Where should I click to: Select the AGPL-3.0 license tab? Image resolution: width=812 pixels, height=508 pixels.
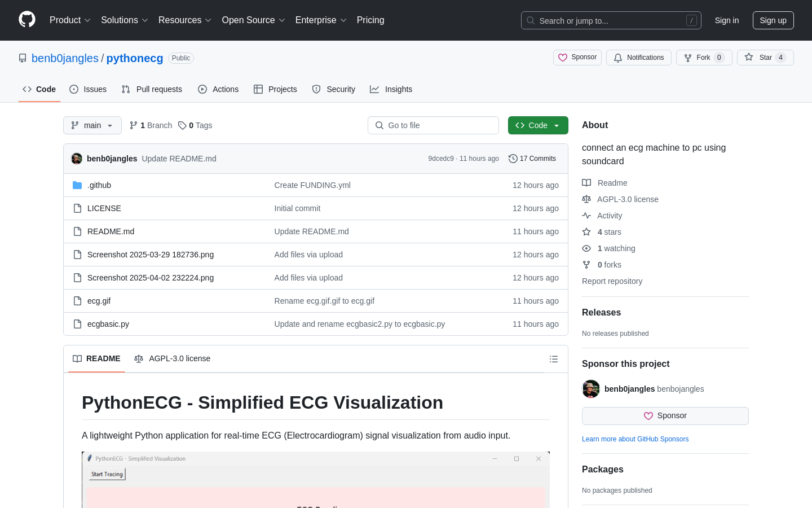pos(173,359)
